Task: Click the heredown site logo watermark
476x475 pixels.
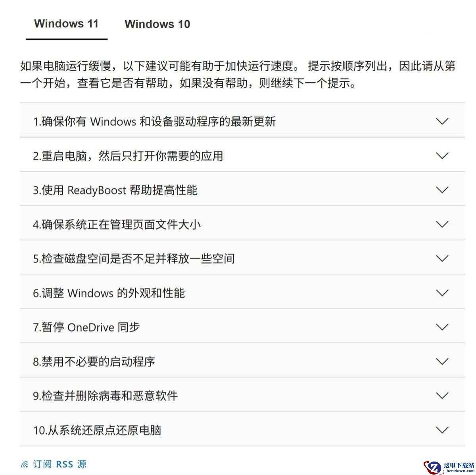Action: pyautogui.click(x=449, y=467)
